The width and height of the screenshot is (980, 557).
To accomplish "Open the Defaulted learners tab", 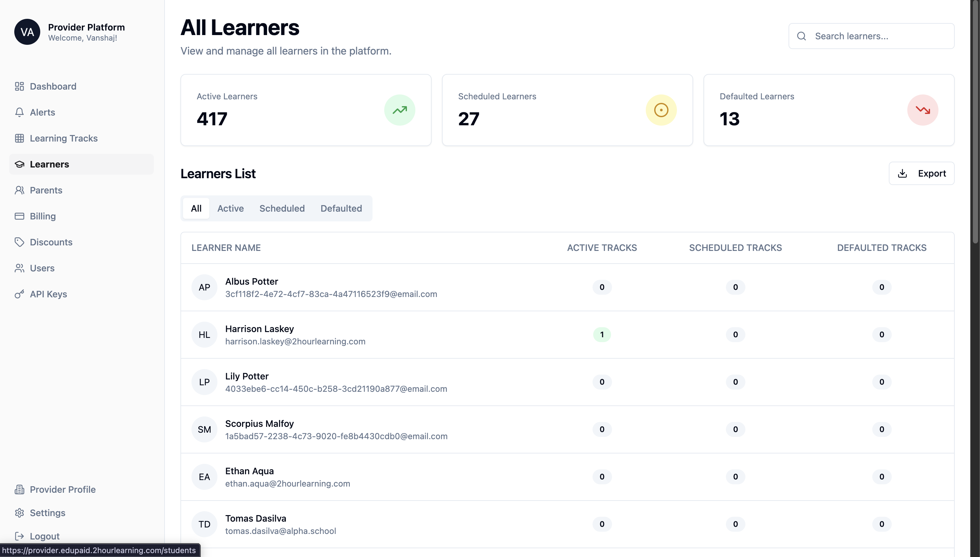I will click(x=341, y=208).
